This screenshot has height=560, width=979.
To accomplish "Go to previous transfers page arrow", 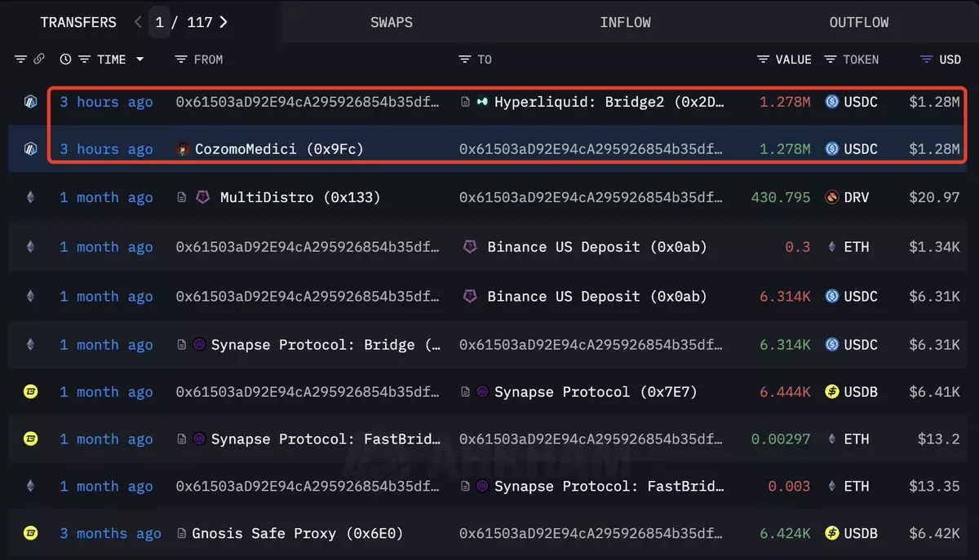I will click(x=138, y=22).
